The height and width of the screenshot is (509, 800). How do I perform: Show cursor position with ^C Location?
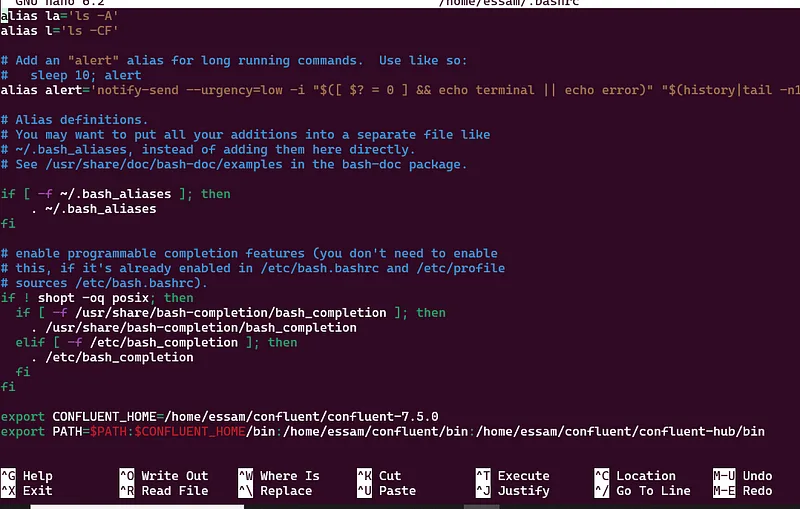click(634, 476)
